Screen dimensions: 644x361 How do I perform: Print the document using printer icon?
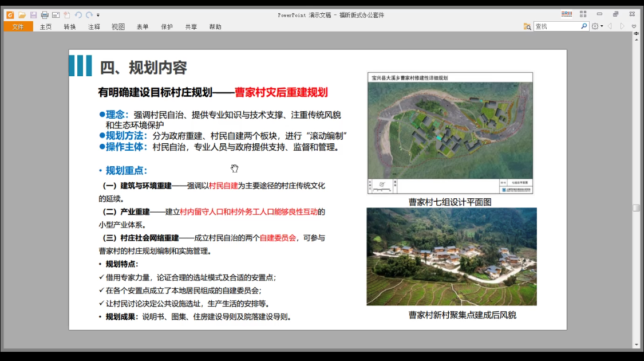[45, 15]
